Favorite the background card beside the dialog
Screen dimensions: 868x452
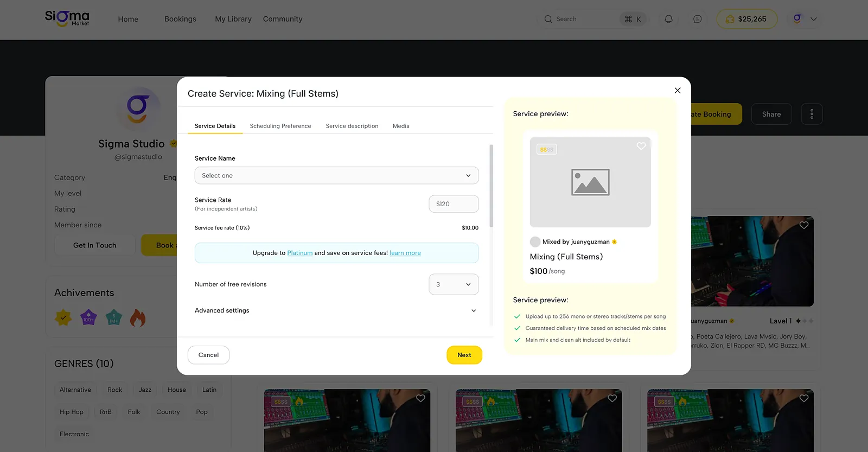click(804, 225)
